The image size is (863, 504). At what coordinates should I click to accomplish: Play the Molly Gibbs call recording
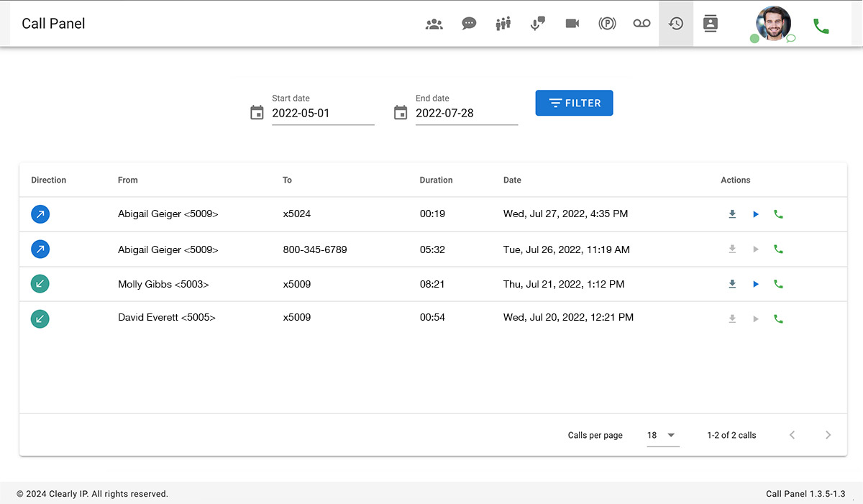pyautogui.click(x=755, y=284)
